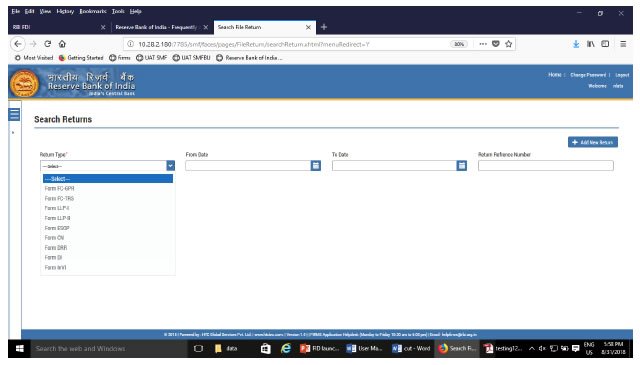Go back with the browser back arrow

pyautogui.click(x=18, y=44)
